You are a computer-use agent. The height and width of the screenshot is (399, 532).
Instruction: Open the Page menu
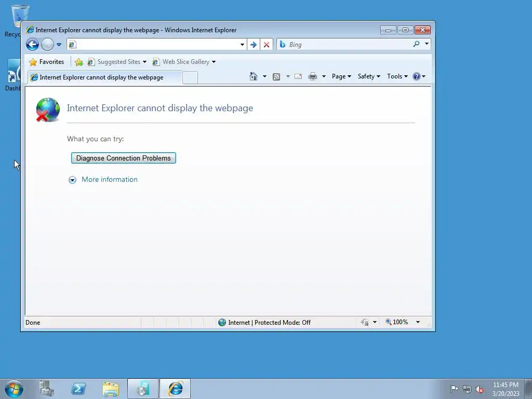click(x=341, y=76)
